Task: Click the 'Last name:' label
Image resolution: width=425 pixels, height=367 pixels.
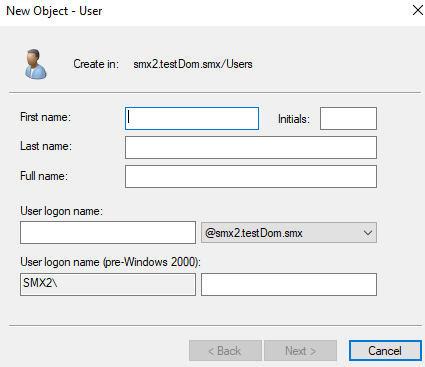Action: coord(46,146)
